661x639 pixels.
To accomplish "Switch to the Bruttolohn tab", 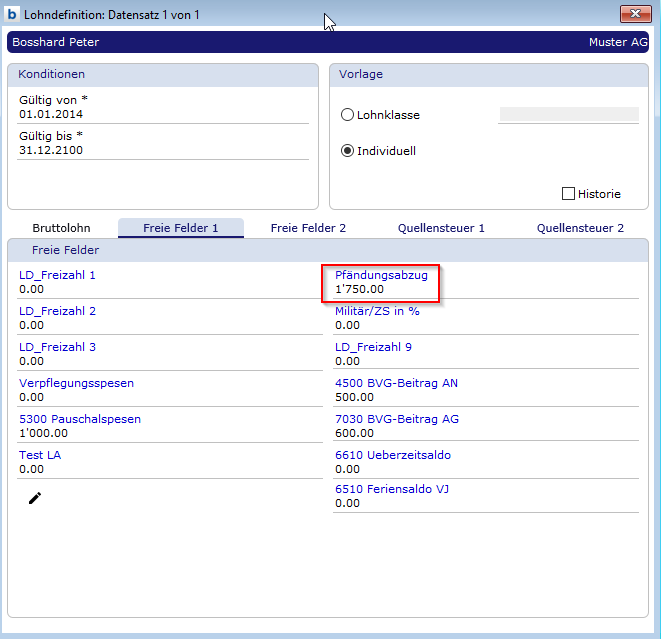I will 62,228.
